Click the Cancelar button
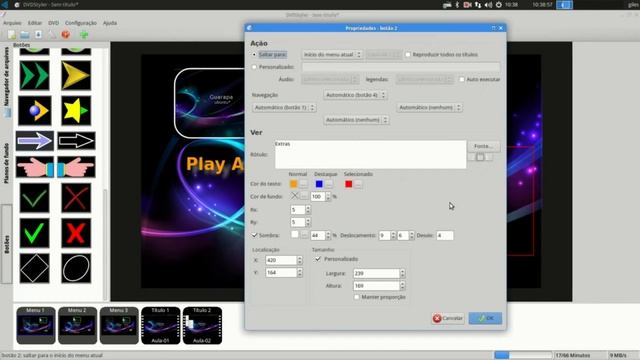 click(x=448, y=318)
